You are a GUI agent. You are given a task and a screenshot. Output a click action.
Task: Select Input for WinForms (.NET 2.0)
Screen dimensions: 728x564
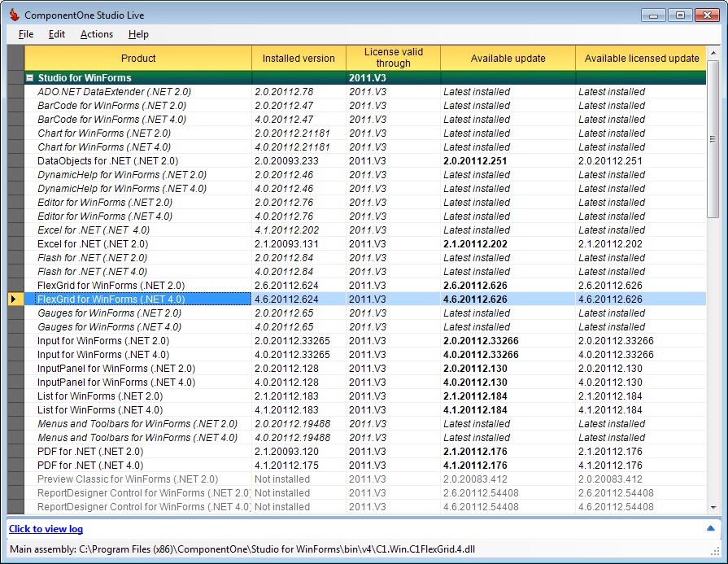103,341
